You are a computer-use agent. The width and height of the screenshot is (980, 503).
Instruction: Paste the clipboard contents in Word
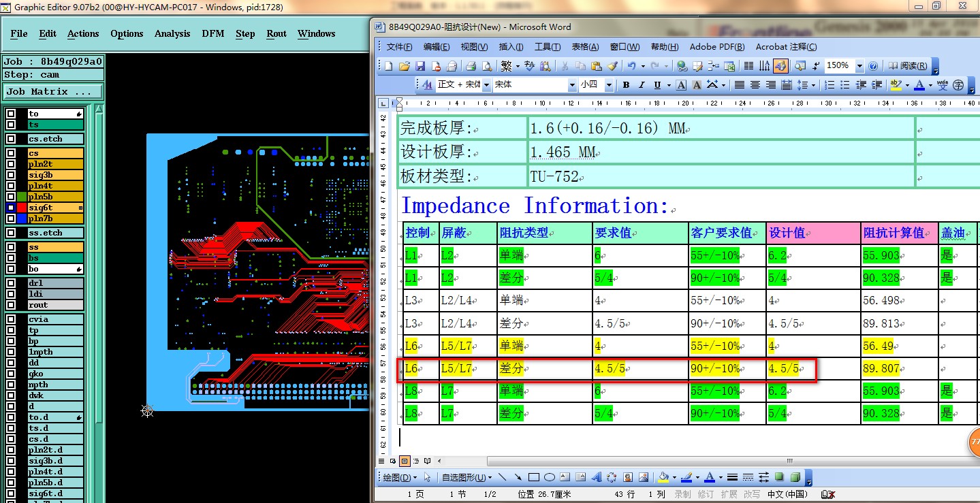pos(597,66)
